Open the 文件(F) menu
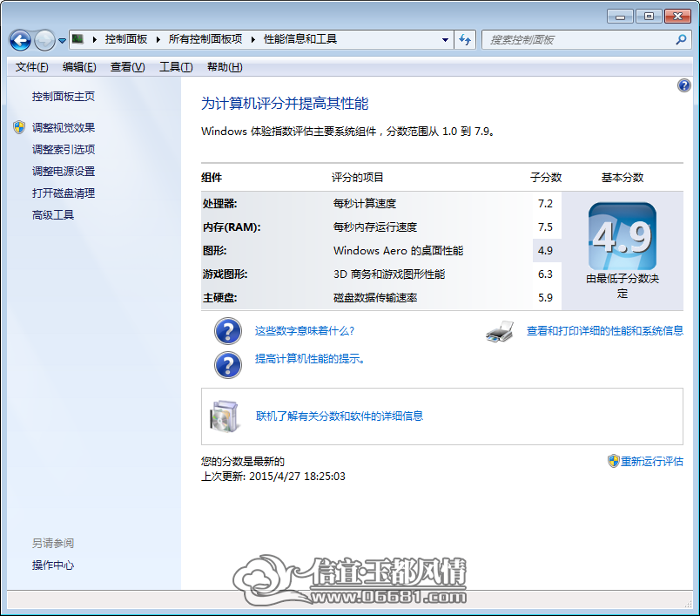The image size is (700, 616). click(x=31, y=67)
